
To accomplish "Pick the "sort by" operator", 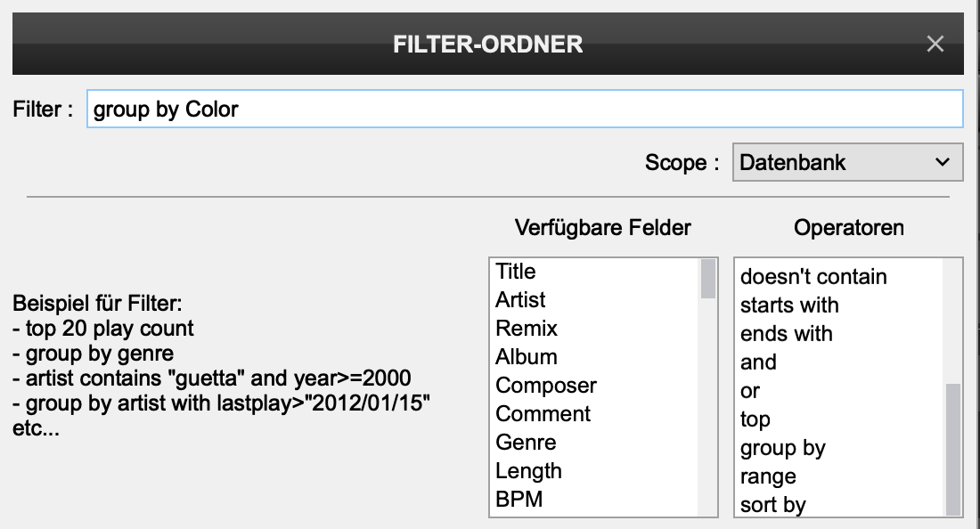I will [772, 505].
